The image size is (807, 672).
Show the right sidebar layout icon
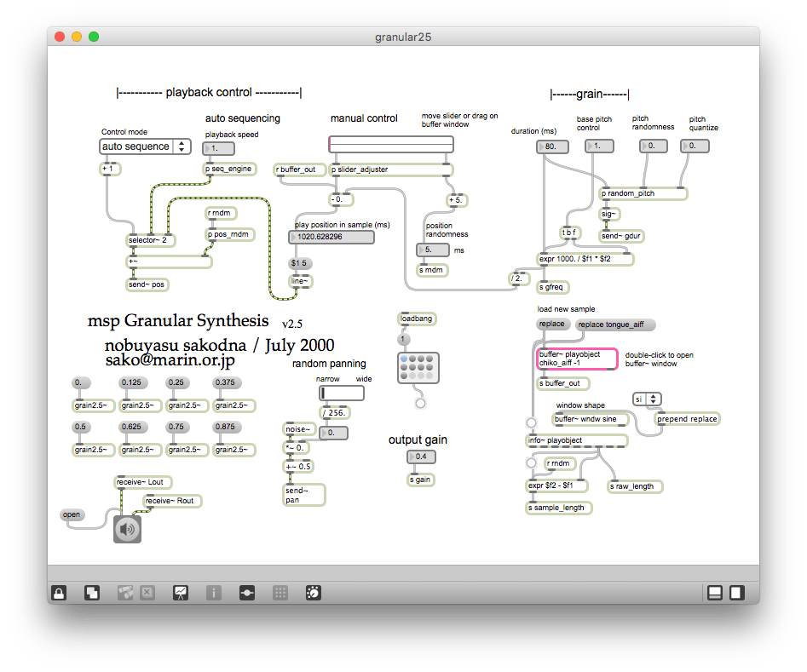point(737,593)
